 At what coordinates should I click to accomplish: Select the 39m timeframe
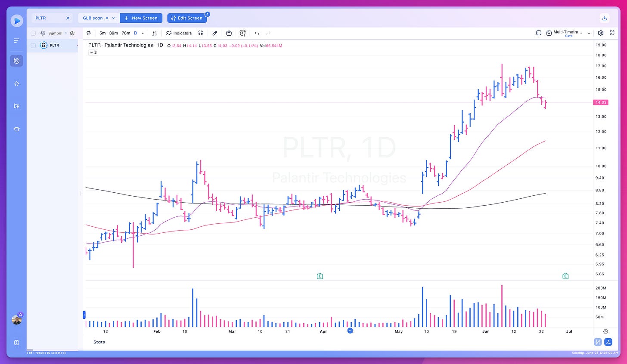114,33
